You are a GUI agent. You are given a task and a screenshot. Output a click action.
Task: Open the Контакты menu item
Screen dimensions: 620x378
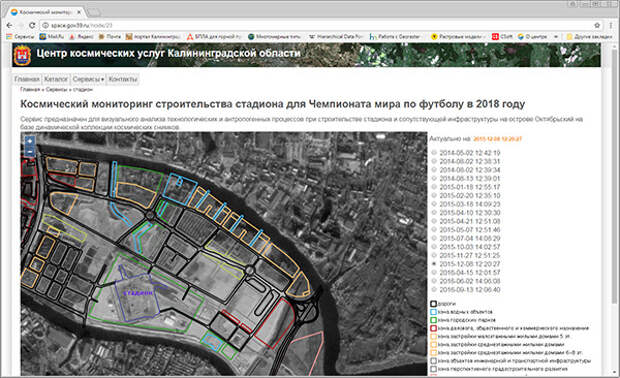point(123,79)
